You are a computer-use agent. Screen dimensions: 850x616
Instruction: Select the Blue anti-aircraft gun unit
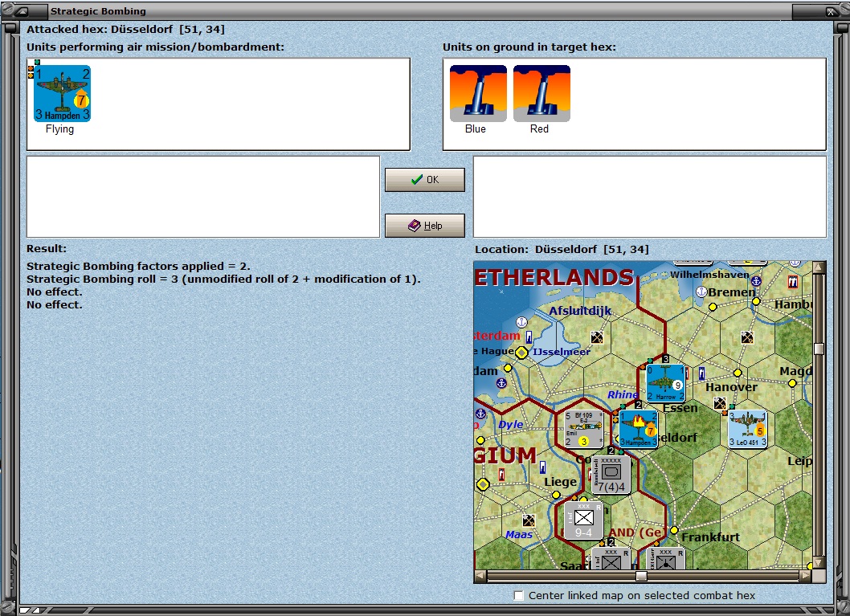pyautogui.click(x=478, y=93)
